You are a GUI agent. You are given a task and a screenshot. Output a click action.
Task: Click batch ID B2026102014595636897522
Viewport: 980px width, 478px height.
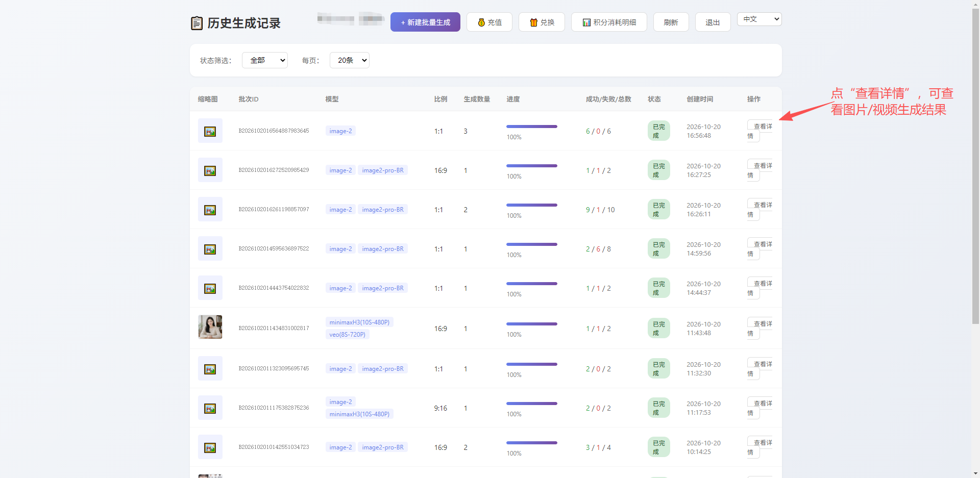[x=274, y=249]
